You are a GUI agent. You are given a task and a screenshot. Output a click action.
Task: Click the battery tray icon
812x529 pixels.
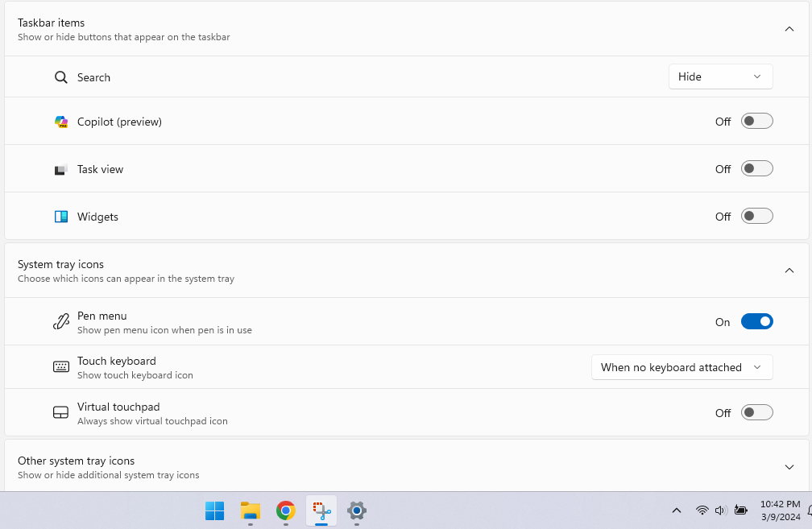tap(741, 510)
